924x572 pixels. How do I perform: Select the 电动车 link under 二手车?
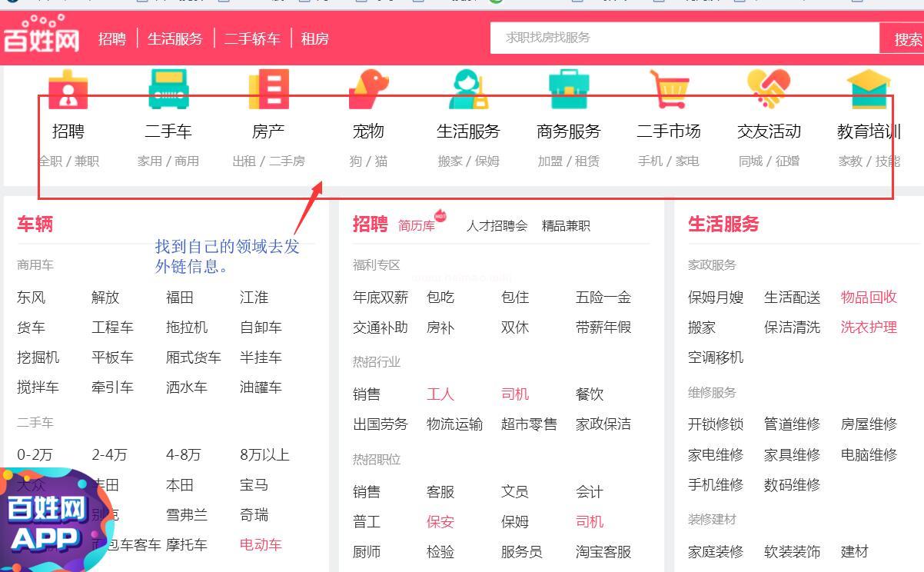coord(261,545)
